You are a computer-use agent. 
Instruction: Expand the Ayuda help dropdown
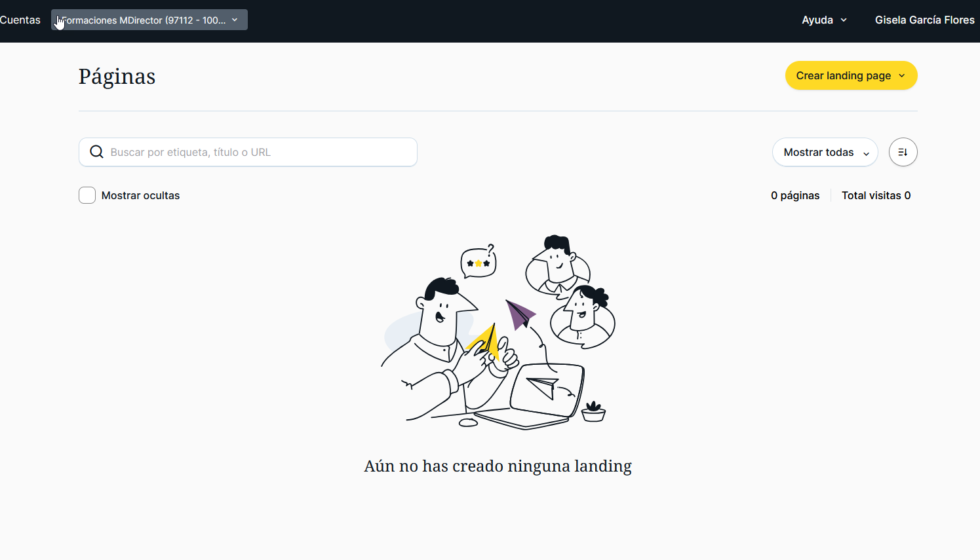click(x=824, y=20)
